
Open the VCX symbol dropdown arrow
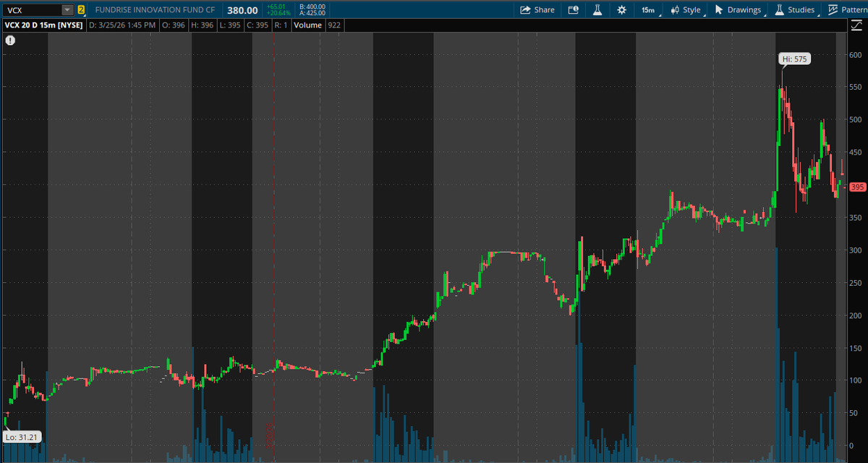pyautogui.click(x=67, y=10)
